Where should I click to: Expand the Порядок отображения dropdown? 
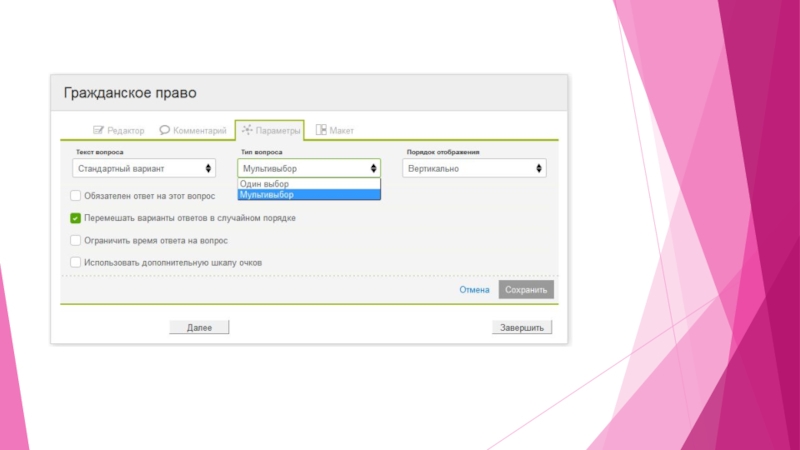tap(474, 168)
